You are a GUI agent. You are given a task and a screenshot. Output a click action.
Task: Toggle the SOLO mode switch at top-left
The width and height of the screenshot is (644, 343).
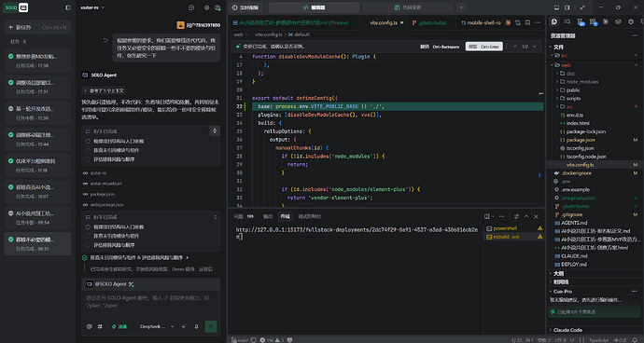[16, 7]
